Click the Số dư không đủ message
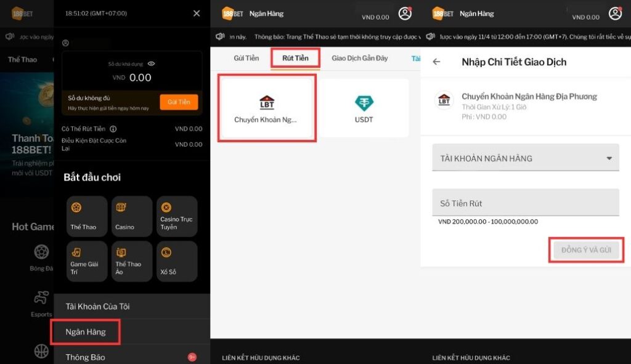Viewport: 631px width, 364px height. tap(89, 98)
